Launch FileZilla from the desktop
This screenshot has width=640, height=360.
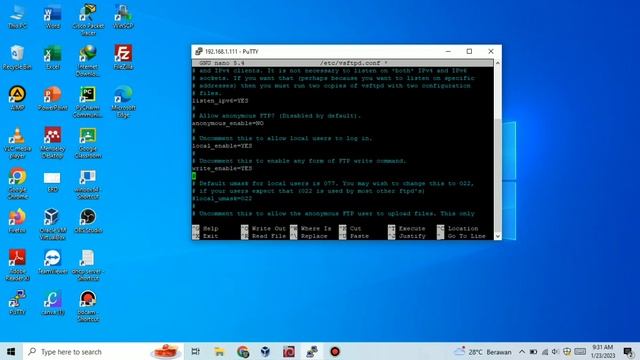click(123, 58)
